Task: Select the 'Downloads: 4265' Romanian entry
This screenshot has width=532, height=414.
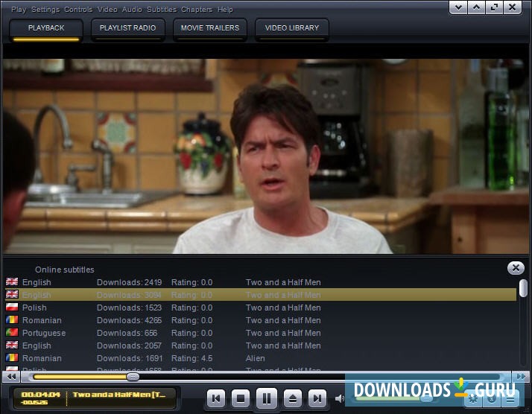Action: point(261,320)
